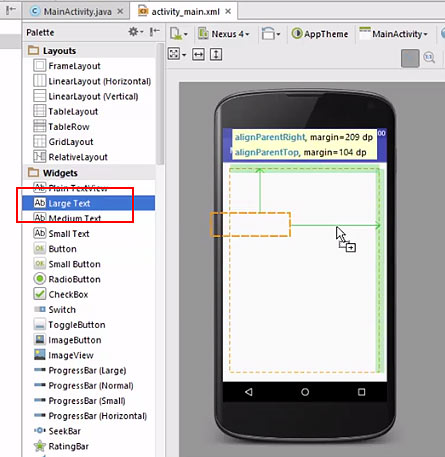Click the SeekBar slider icon in Palette

[40, 430]
